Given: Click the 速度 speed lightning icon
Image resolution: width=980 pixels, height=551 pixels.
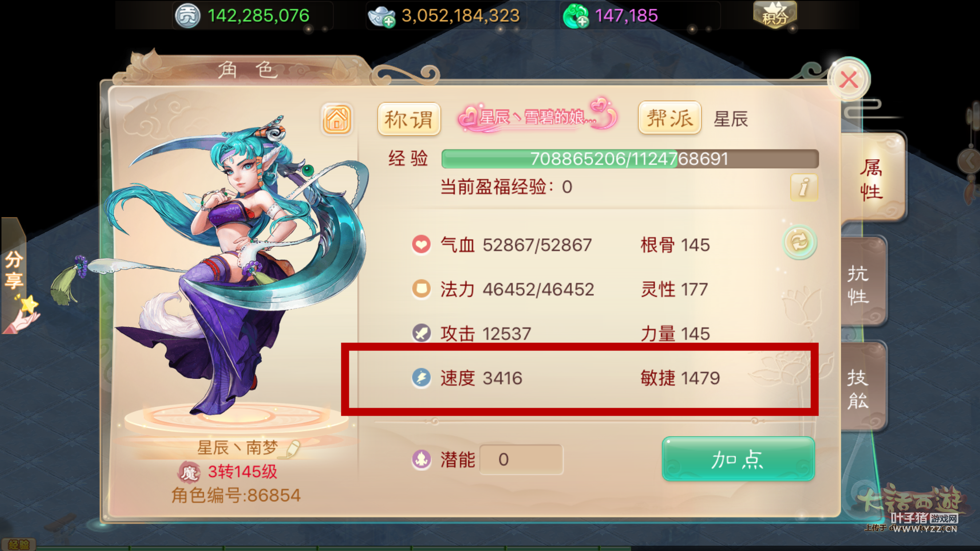Looking at the screenshot, I should point(421,378).
